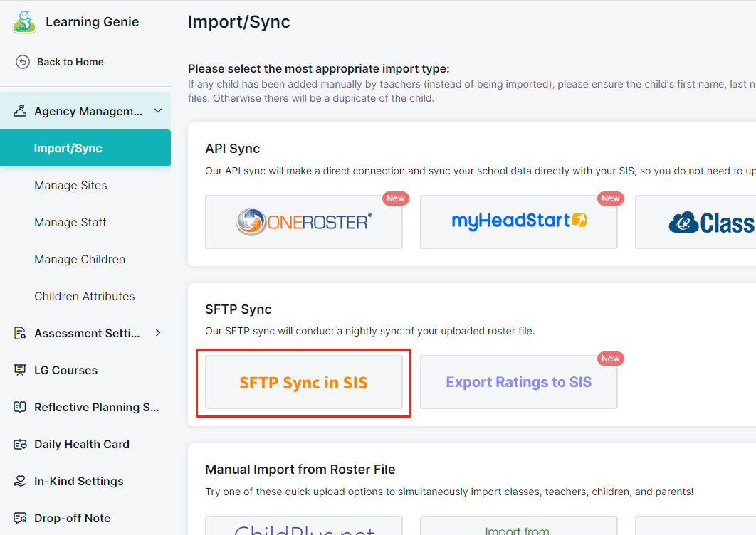Open the Daily Health Card label
Image resolution: width=756 pixels, height=535 pixels.
(x=81, y=445)
